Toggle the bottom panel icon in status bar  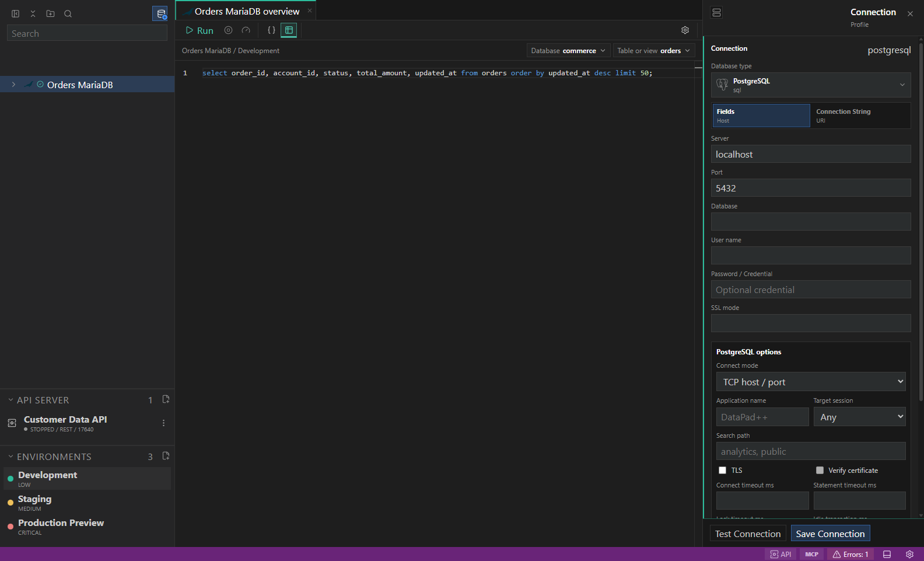pos(887,555)
